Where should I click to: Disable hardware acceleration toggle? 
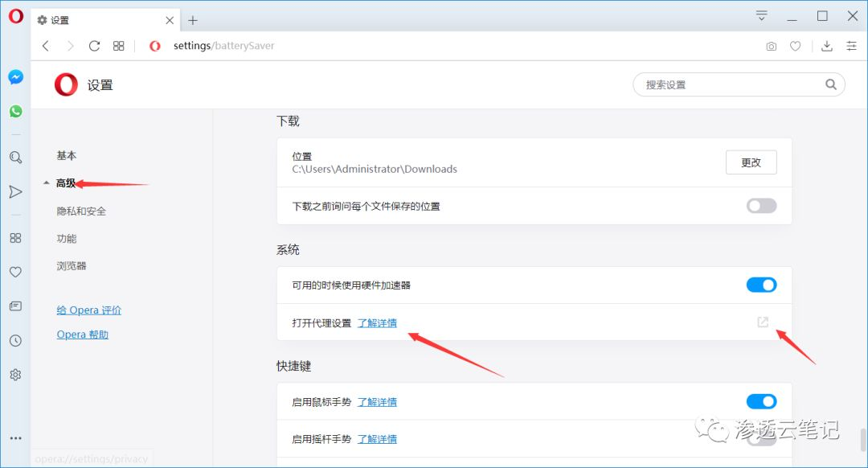[x=761, y=285]
